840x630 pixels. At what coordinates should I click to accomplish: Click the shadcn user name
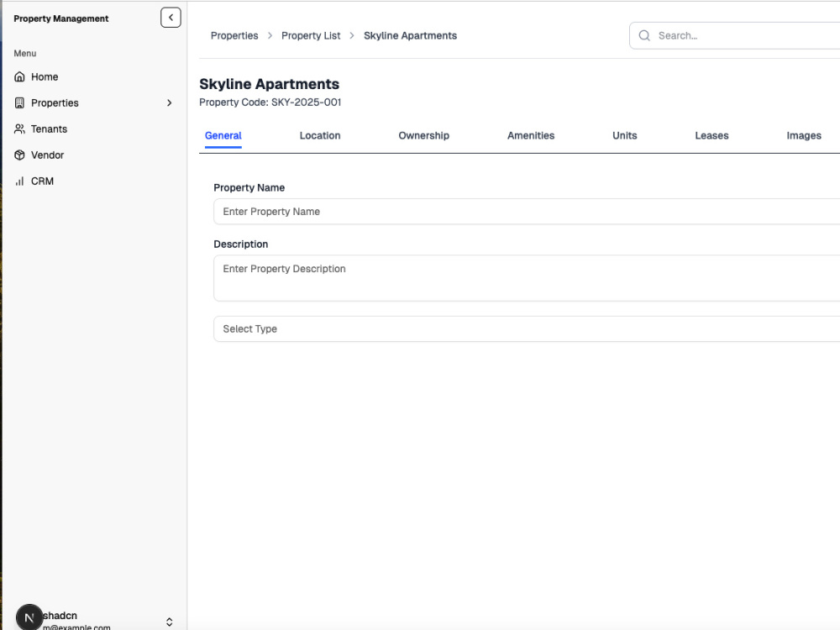60,616
